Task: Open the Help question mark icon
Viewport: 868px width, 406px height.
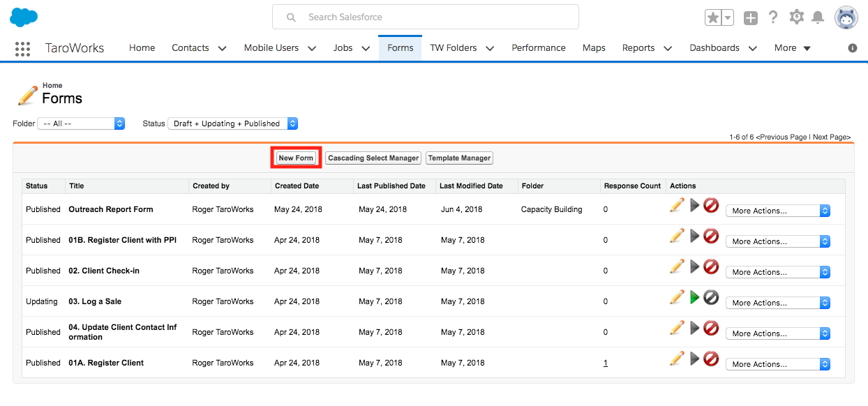Action: tap(773, 17)
